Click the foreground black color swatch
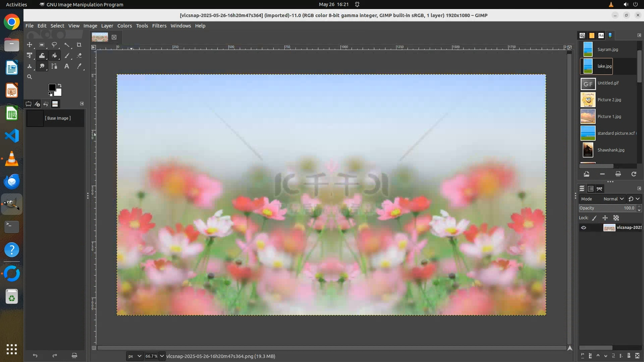The height and width of the screenshot is (362, 644). pyautogui.click(x=52, y=87)
